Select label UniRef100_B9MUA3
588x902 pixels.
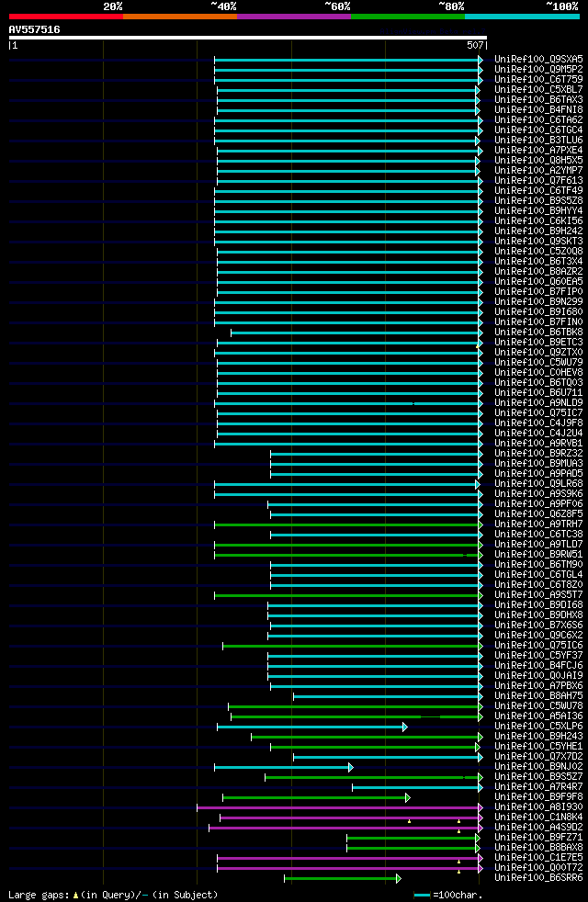pyautogui.click(x=538, y=464)
